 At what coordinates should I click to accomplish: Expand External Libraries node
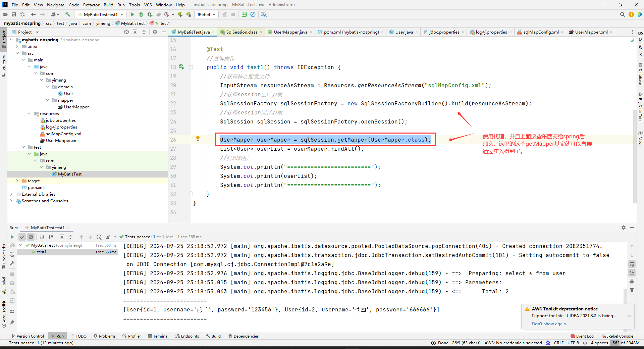coord(11,194)
